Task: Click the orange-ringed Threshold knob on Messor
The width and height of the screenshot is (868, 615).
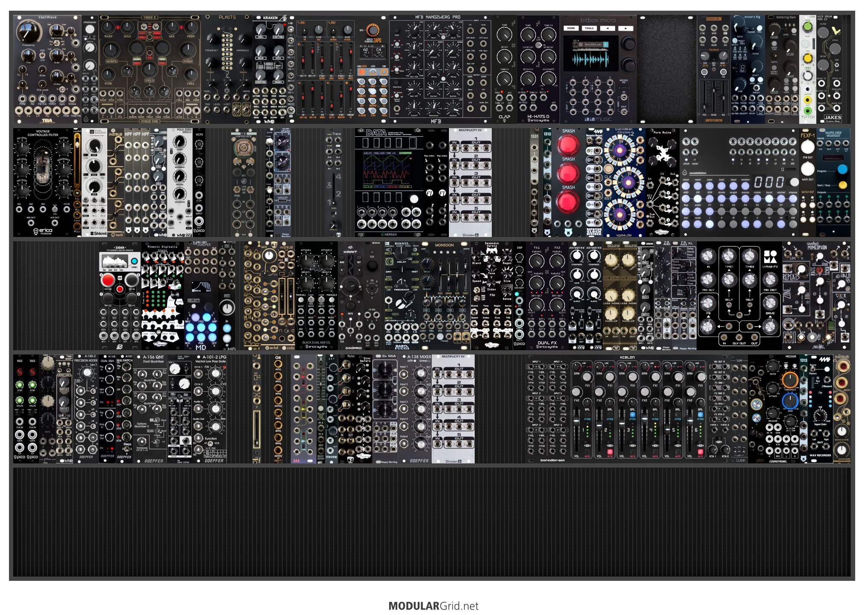Action: (x=790, y=380)
